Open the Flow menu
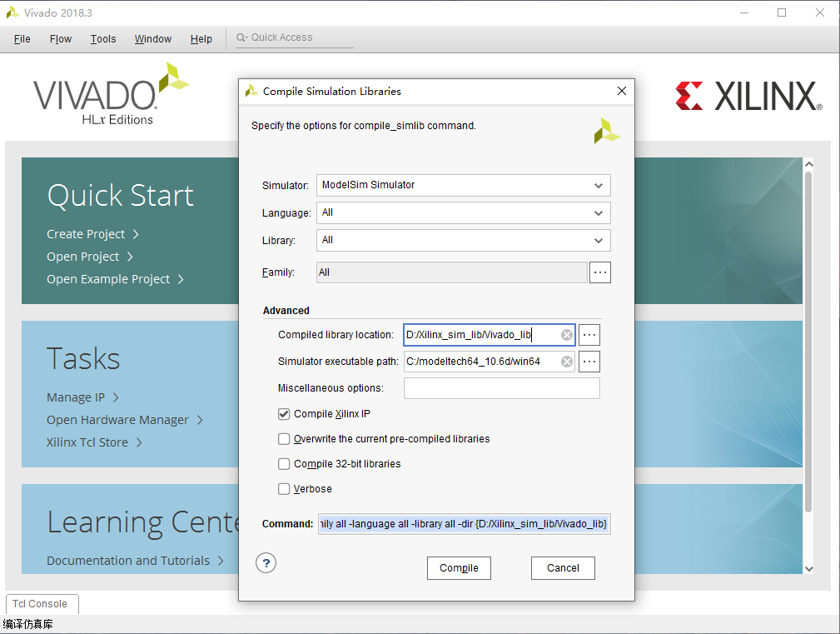840x634 pixels. pos(60,38)
